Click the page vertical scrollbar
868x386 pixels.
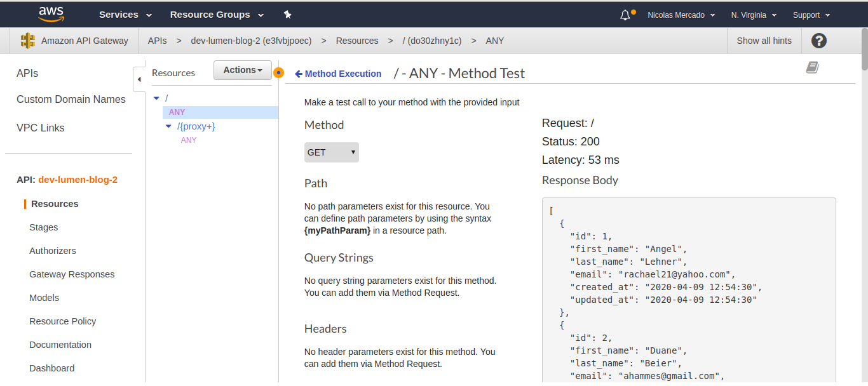[x=864, y=190]
